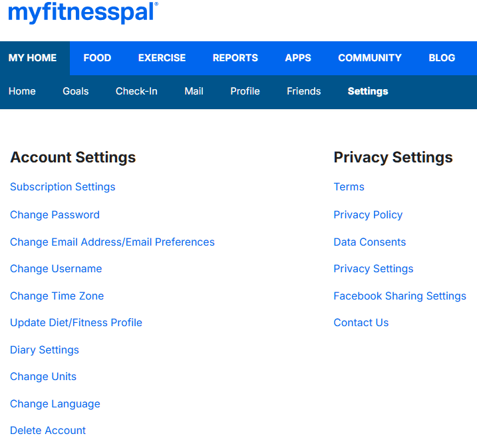Go to the FOOD tab

pyautogui.click(x=97, y=58)
